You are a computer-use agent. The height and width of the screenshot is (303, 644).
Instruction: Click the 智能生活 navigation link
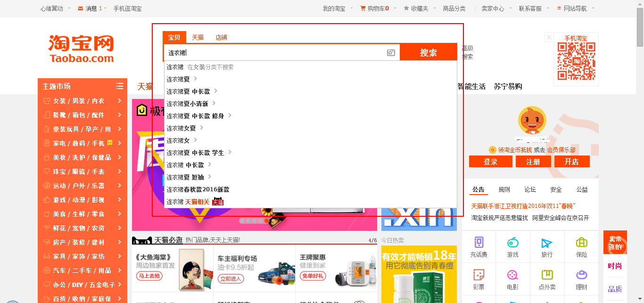click(471, 86)
